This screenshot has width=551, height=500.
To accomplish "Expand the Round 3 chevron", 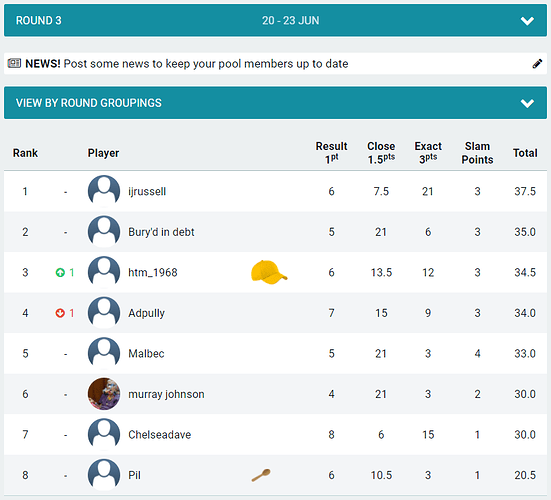I will click(527, 21).
